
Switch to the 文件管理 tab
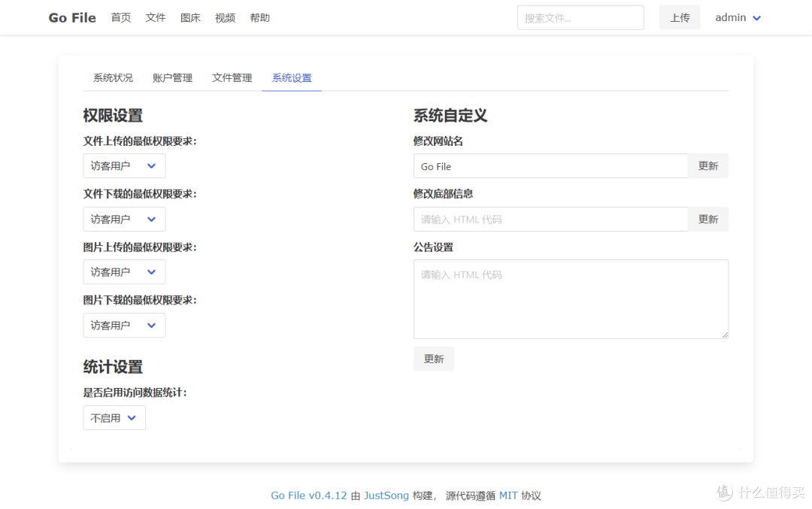232,77
